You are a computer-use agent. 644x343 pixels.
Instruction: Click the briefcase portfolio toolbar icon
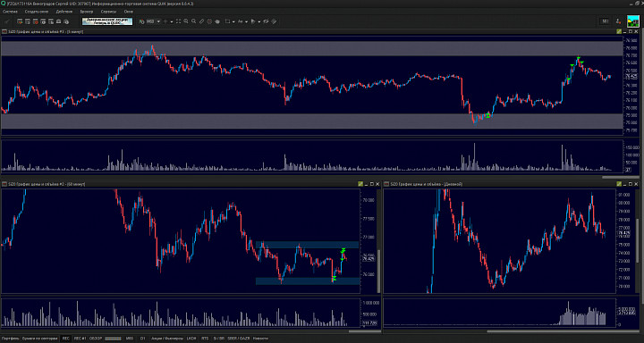[x=59, y=21]
